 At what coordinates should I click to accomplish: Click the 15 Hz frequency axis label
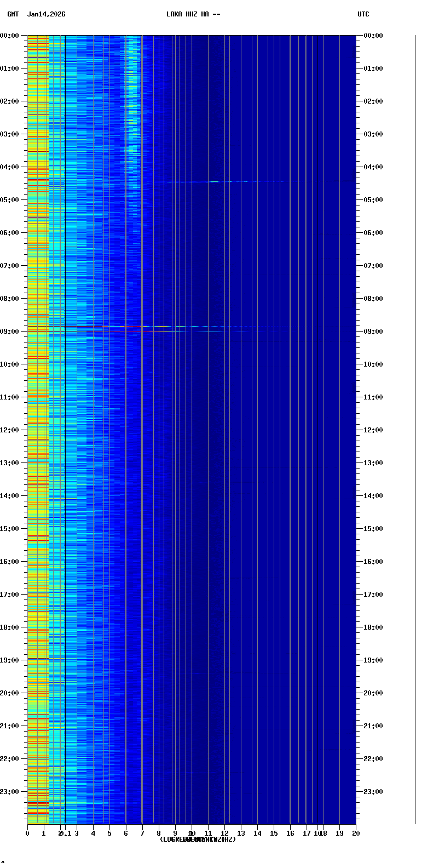[274, 833]
